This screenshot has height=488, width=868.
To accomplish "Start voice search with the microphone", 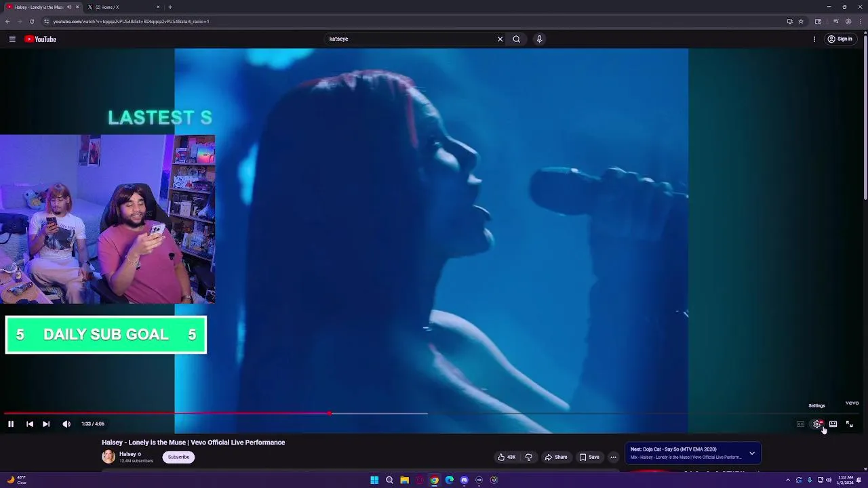I will click(539, 39).
